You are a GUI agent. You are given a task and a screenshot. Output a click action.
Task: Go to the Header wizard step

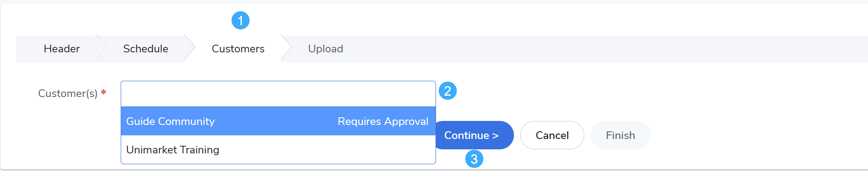pos(62,49)
